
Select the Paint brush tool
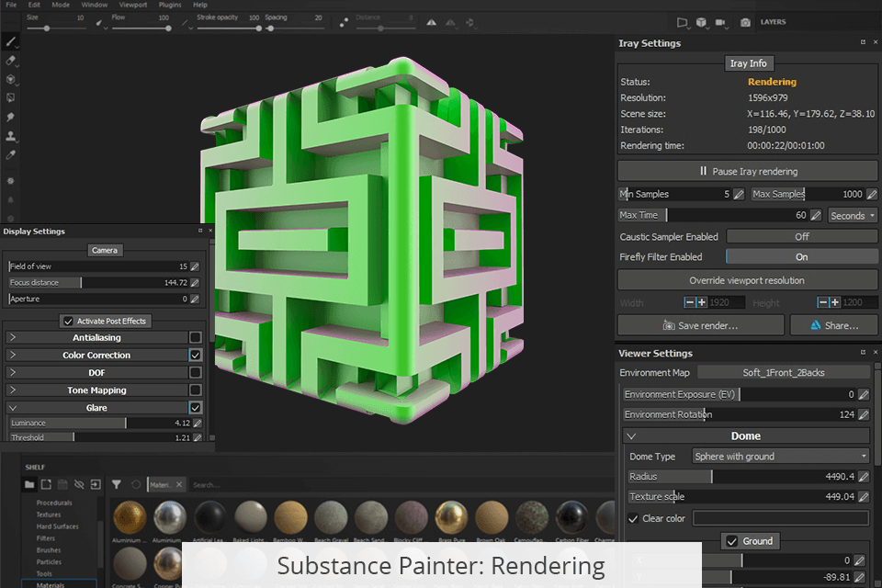(x=11, y=41)
